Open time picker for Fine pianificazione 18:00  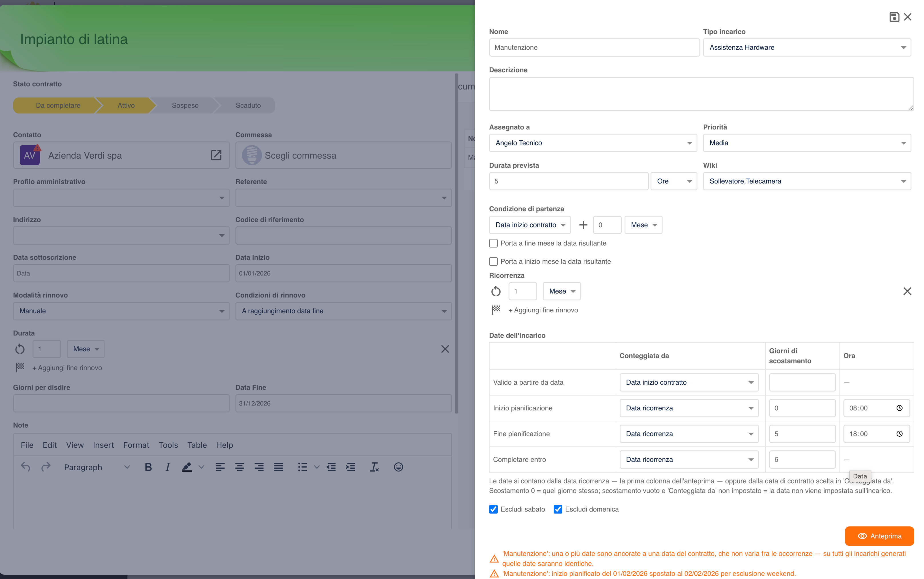pos(899,434)
